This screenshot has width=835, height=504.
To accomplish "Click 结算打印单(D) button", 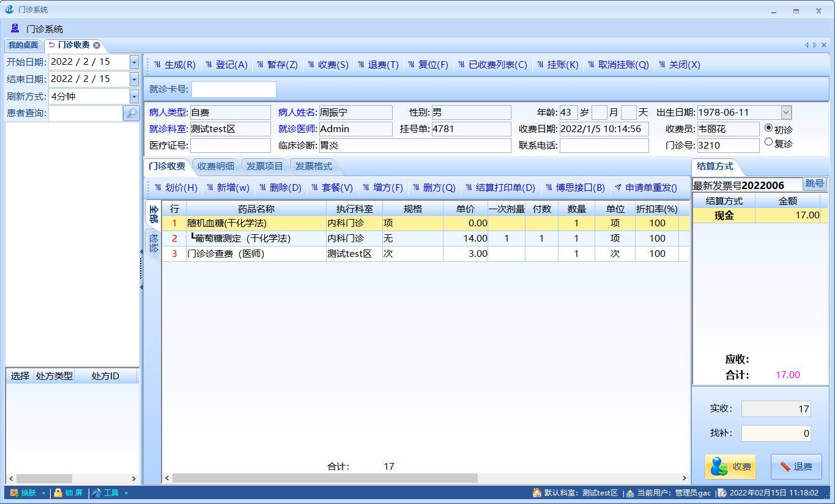I will coord(500,188).
